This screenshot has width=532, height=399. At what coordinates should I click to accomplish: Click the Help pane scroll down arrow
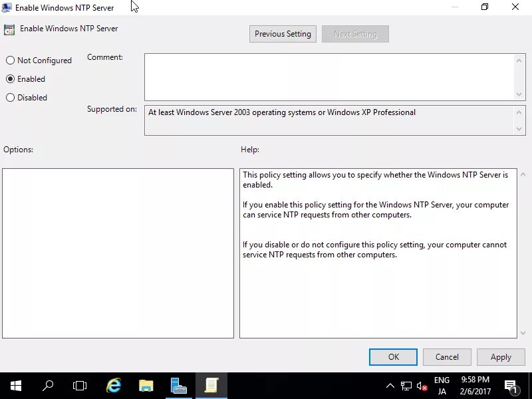(x=523, y=333)
